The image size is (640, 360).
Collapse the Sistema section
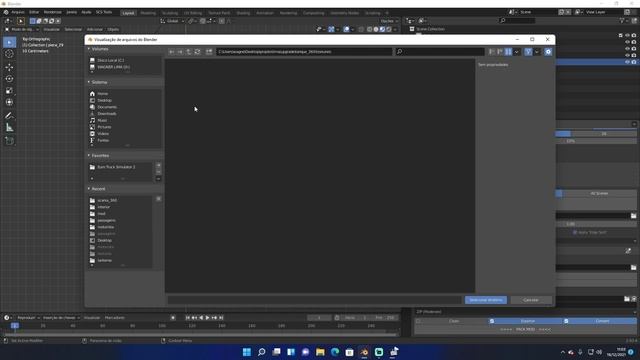click(x=89, y=82)
